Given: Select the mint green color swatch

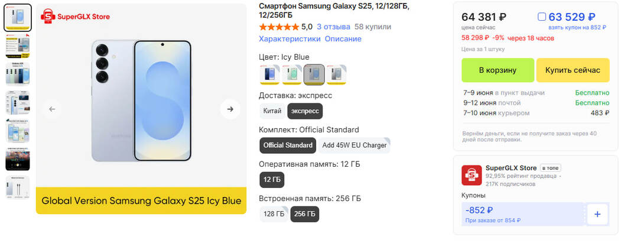Looking at the screenshot, I should click(x=291, y=74).
